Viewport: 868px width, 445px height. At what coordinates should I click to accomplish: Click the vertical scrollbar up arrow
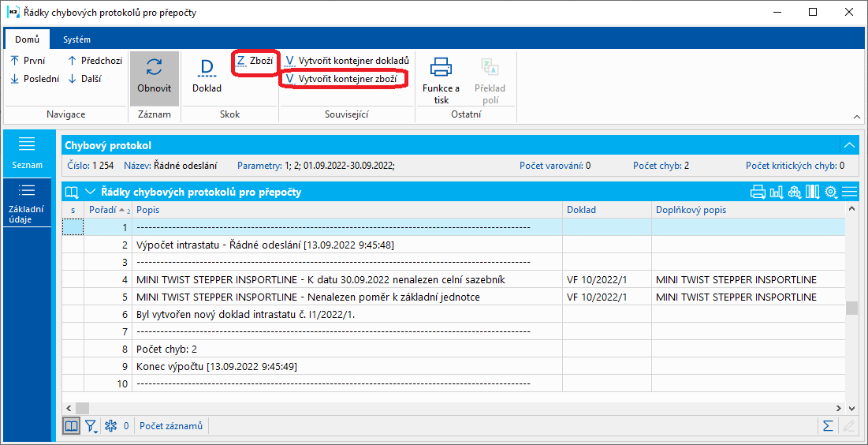point(851,208)
